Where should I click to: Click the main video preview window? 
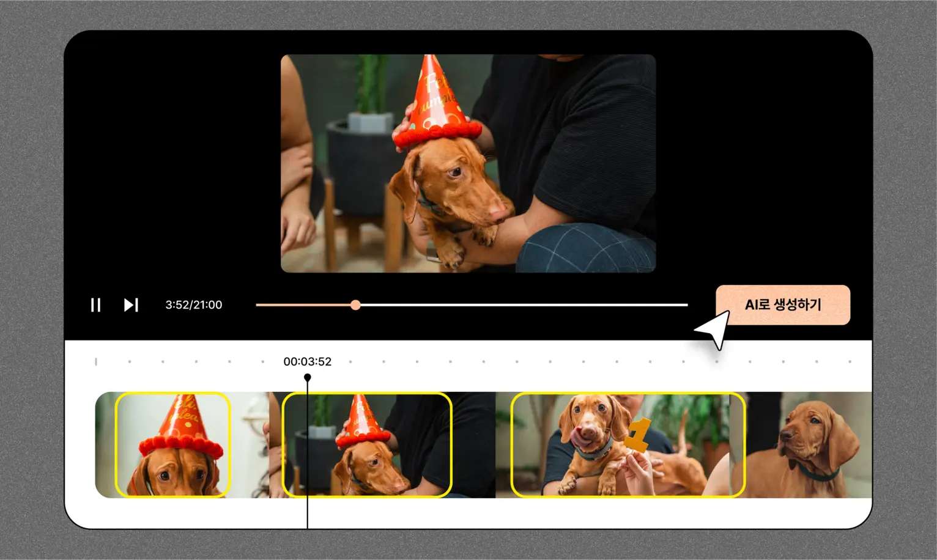point(468,163)
